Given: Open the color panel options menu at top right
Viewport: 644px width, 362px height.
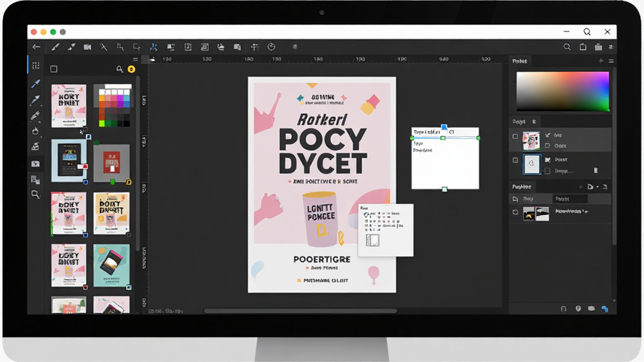Looking at the screenshot, I should (611, 61).
